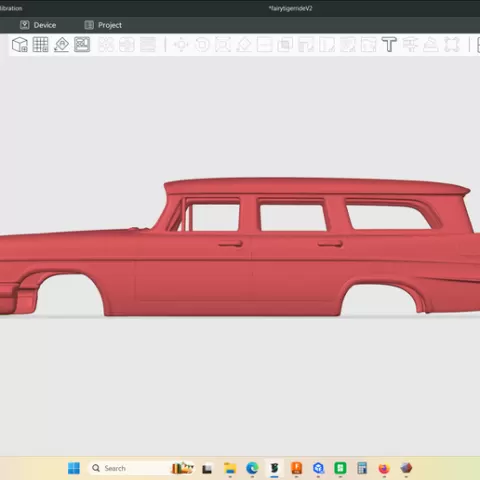Viewport: 480px width, 480px height.
Task: Click the taskbar Search box
Action: coord(142,468)
